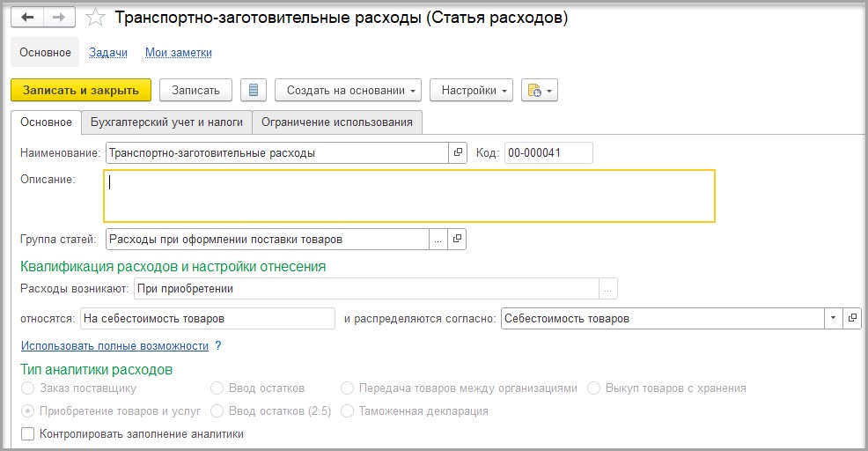Click the ellipsis select button for Группа статей
This screenshot has height=451, width=868.
pos(438,240)
